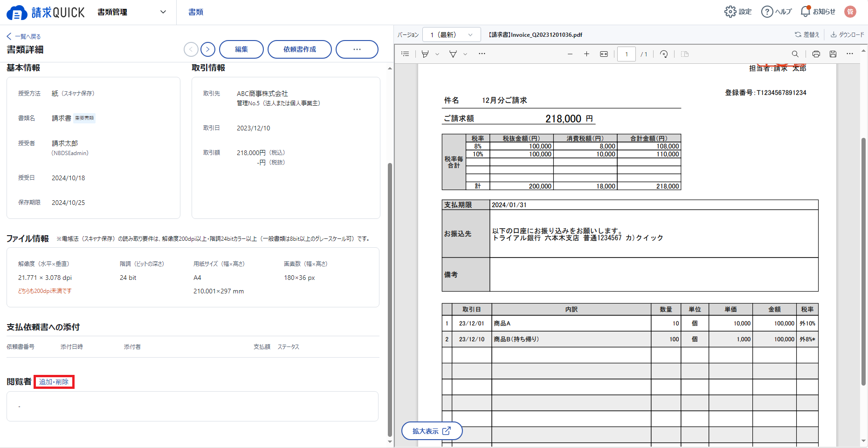Fit PDF to width
This screenshot has width=868, height=448.
[x=604, y=54]
